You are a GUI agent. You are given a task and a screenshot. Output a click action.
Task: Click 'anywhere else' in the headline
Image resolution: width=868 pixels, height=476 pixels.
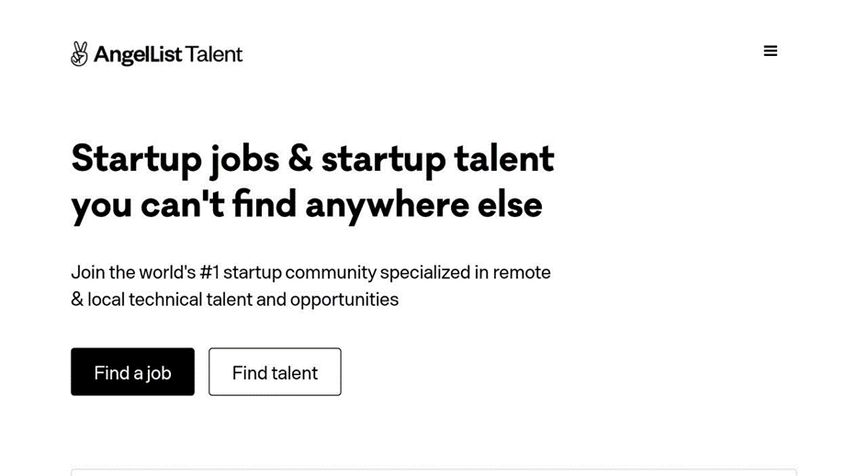[x=423, y=204]
